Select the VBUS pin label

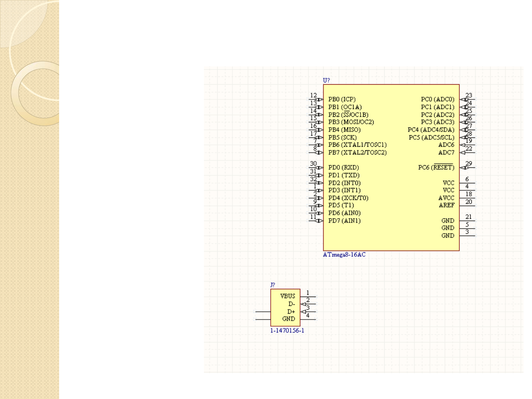point(288,296)
